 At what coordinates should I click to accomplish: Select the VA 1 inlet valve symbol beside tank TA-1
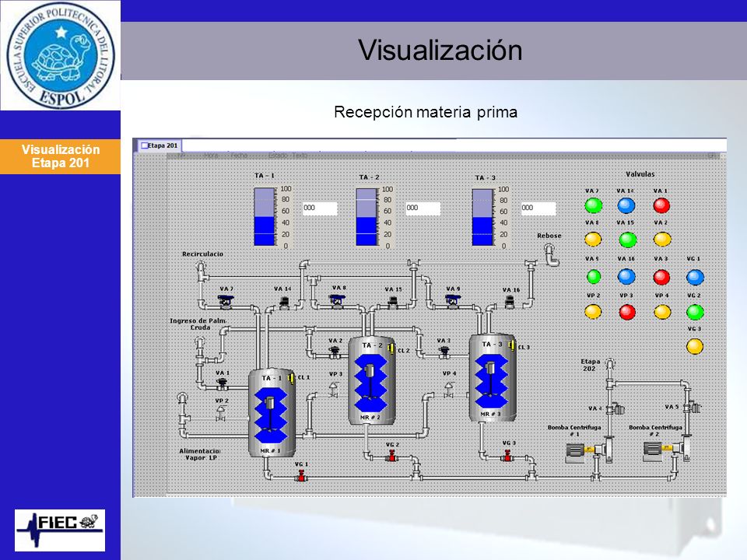(222, 383)
